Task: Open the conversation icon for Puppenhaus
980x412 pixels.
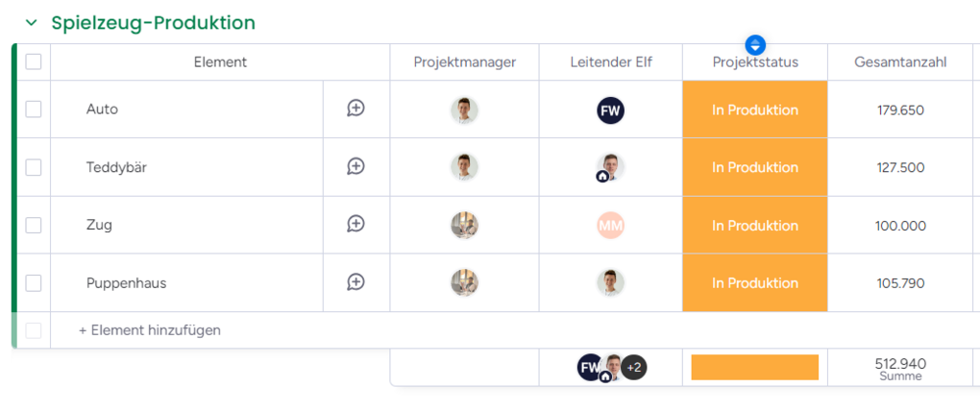Action: coord(355,282)
